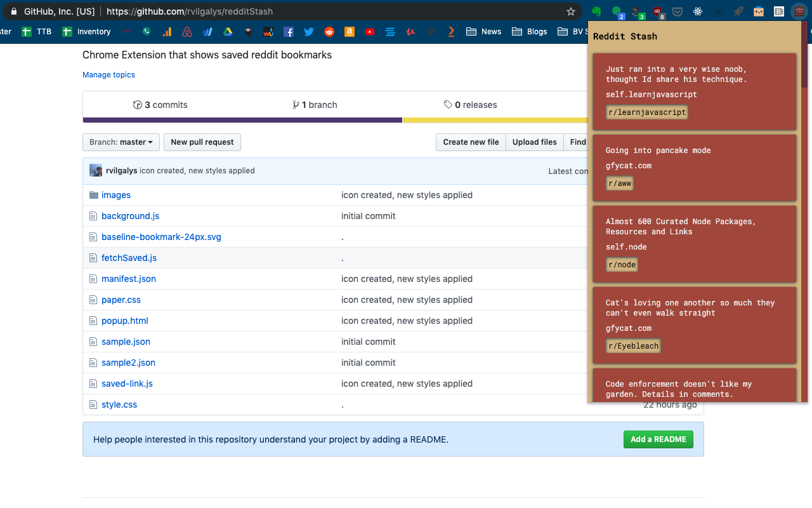Screen dimensions: 812x508
Task: Click the r/aww tag
Action: pos(620,184)
